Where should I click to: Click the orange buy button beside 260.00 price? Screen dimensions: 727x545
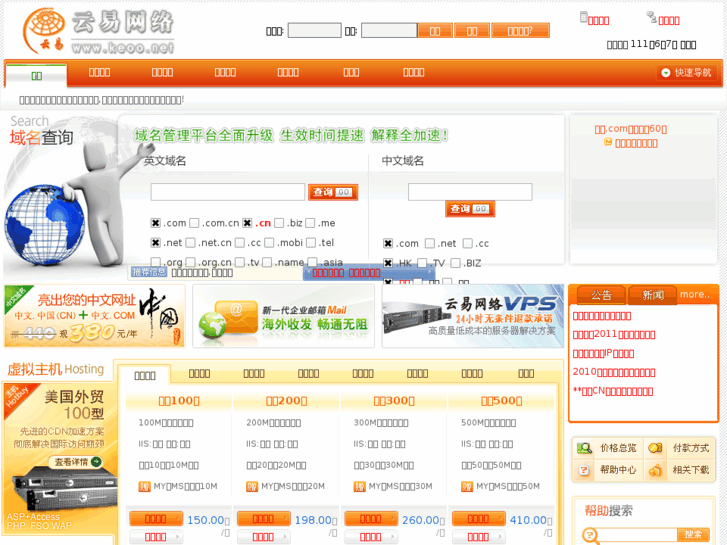tap(371, 519)
